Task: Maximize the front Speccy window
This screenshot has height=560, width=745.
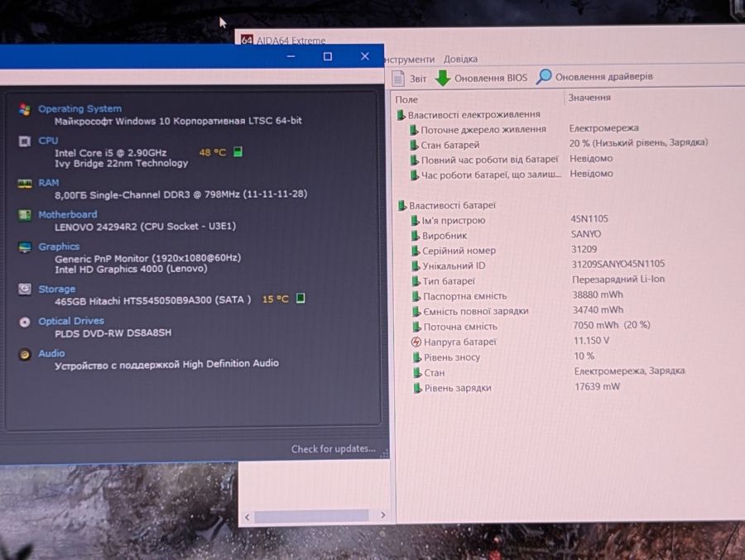Action: click(327, 56)
